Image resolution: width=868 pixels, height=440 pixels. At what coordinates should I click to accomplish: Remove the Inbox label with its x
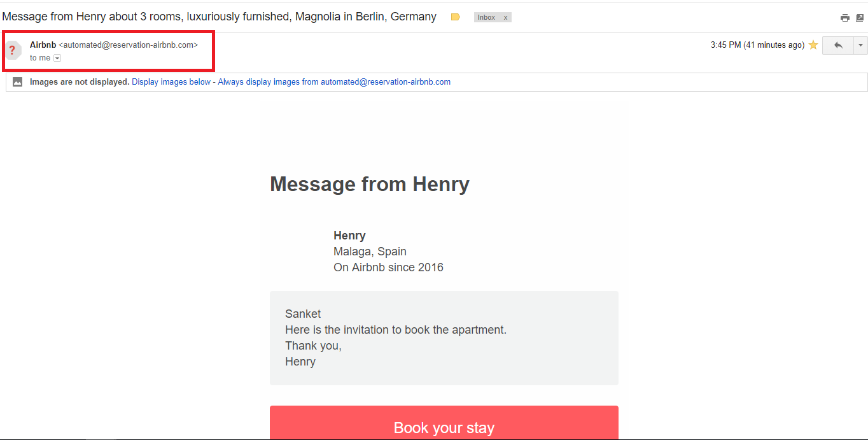(506, 17)
